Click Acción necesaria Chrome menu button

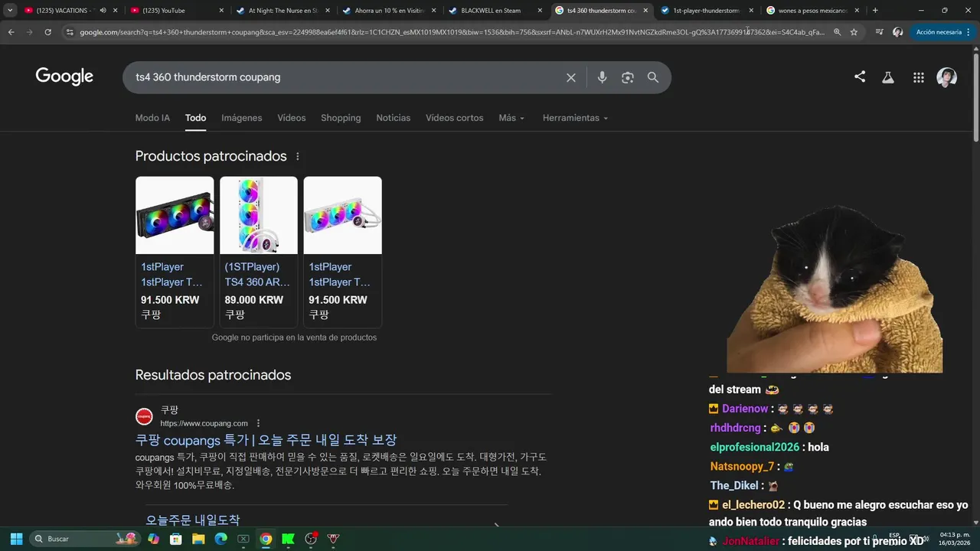(942, 32)
